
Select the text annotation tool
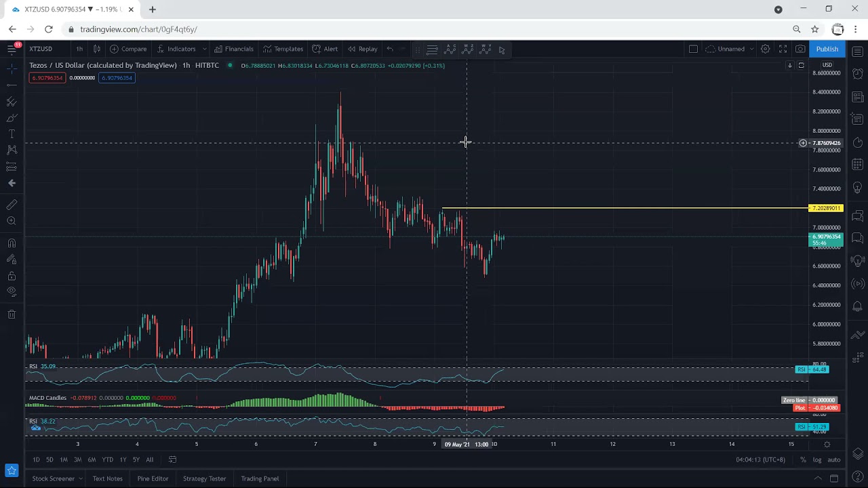point(12,134)
